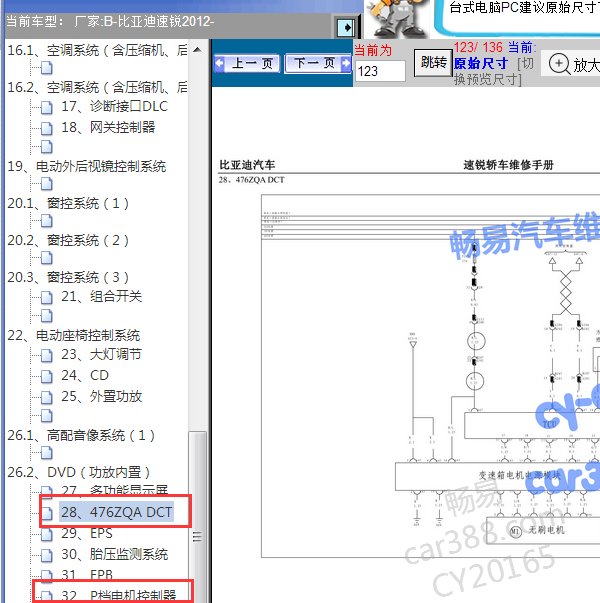Viewport: 600px width, 603px height.
Task: Click page icon beside 21、组合开关
Action: 47,297
